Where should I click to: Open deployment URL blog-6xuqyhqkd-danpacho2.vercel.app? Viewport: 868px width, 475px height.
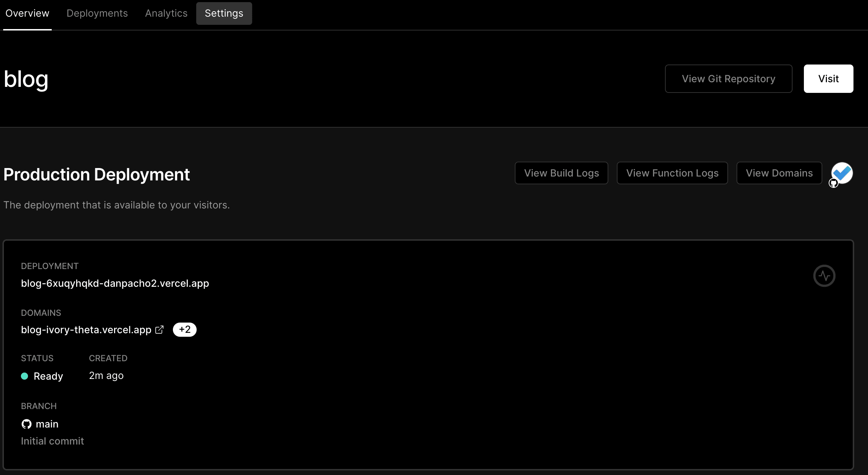[115, 283]
